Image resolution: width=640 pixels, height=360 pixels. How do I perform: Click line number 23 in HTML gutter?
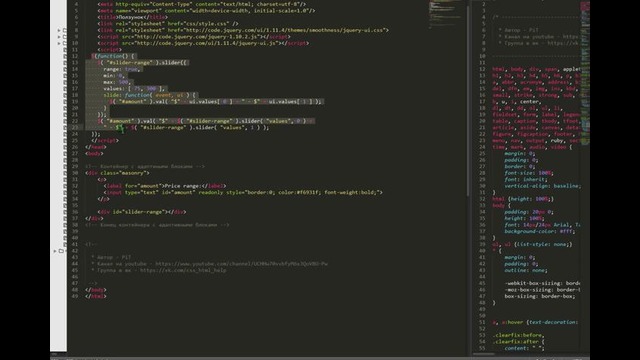pos(75,127)
